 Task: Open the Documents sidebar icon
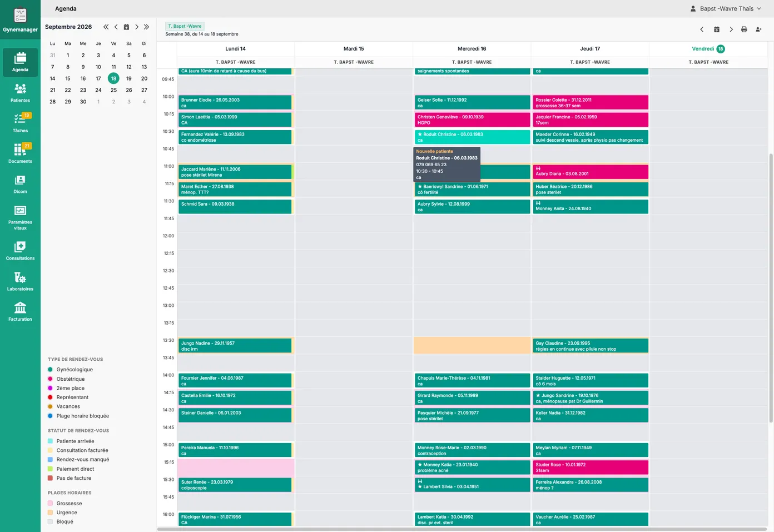20,153
